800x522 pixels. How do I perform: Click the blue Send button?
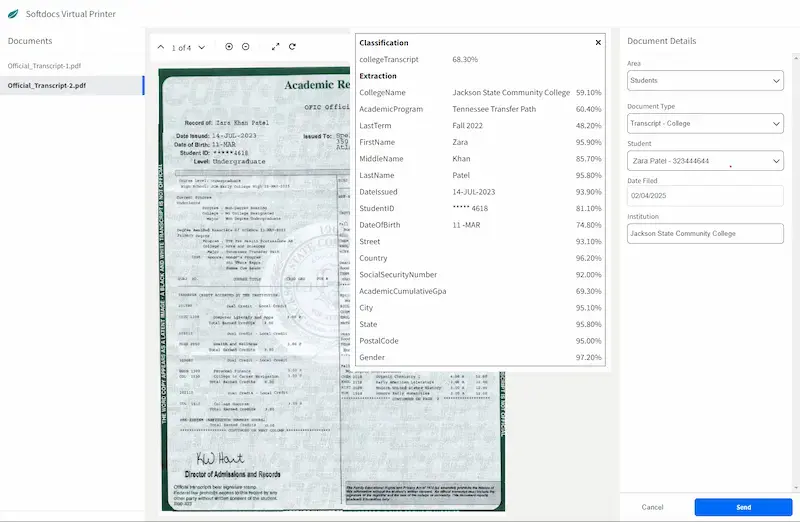tap(743, 507)
